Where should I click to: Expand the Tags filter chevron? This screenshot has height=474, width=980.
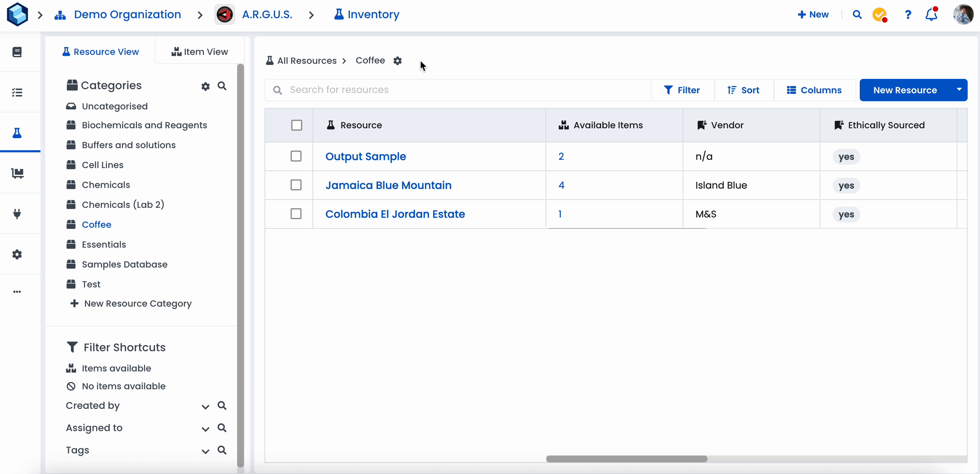(x=206, y=451)
